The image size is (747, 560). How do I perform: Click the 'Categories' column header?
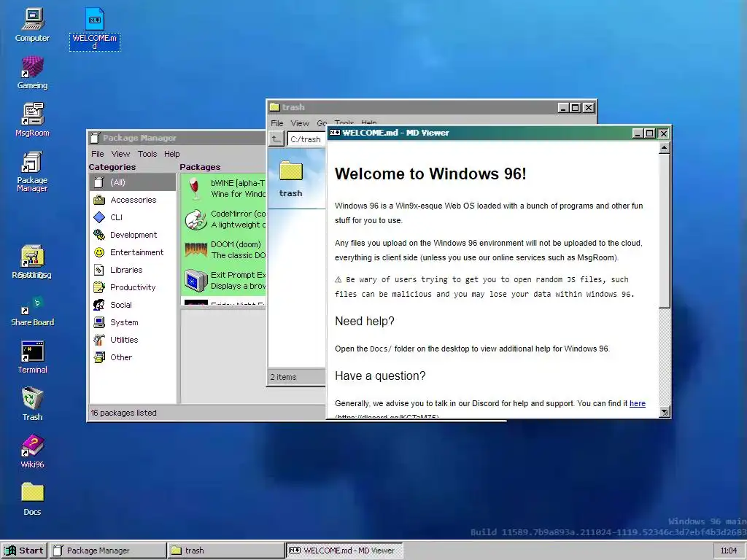(112, 167)
